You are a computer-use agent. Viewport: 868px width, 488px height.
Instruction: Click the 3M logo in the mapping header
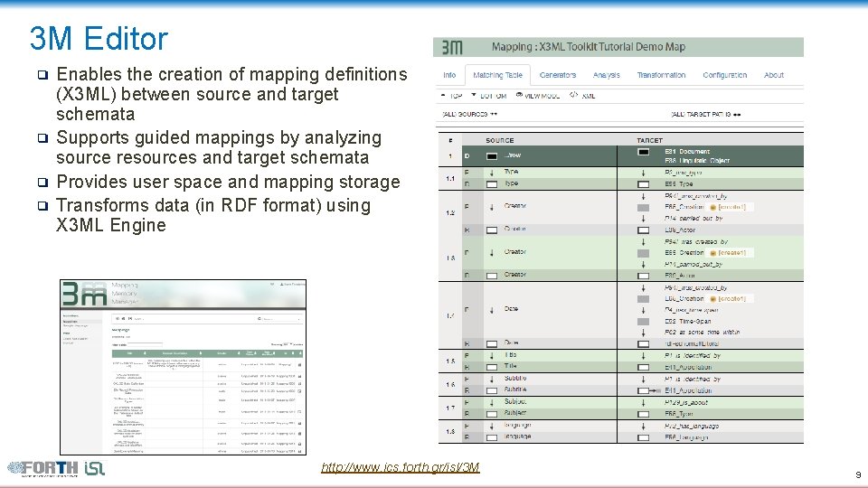coord(452,48)
